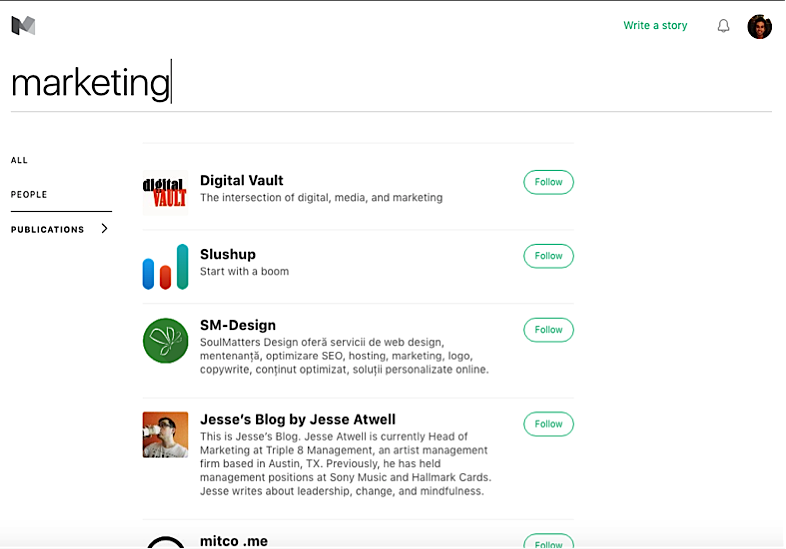Image resolution: width=786 pixels, height=549 pixels.
Task: Click the Medium logo icon
Action: click(x=23, y=25)
